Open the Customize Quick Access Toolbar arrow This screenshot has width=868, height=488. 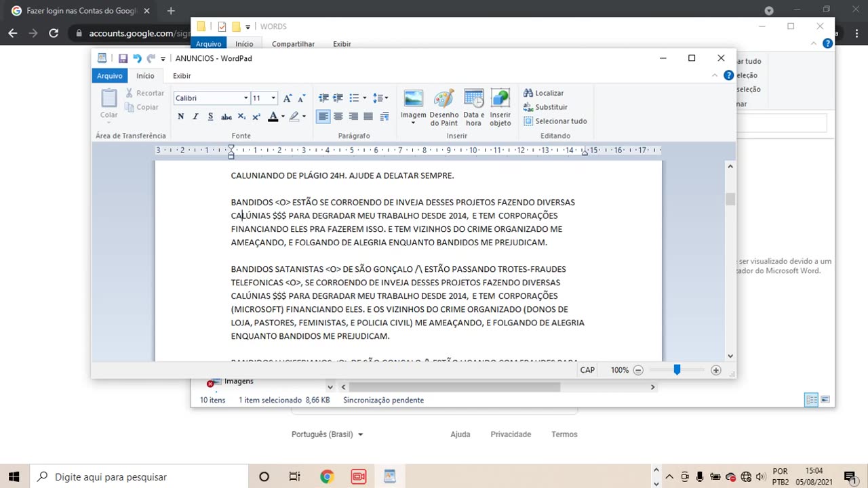(x=163, y=59)
